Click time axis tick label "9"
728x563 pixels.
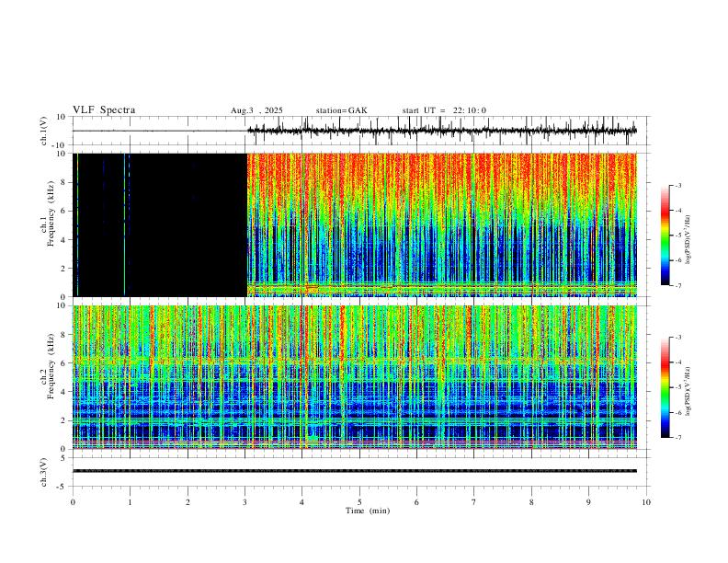(588, 502)
